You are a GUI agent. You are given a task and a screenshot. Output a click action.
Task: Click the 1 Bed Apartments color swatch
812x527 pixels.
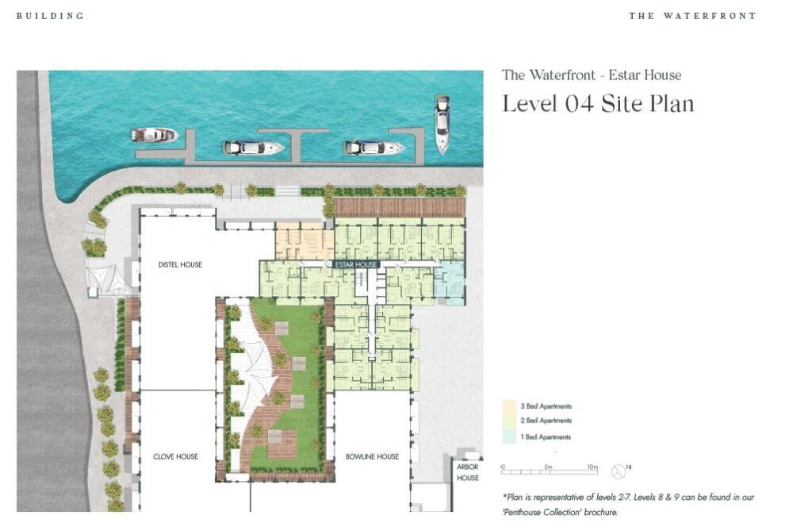click(510, 437)
